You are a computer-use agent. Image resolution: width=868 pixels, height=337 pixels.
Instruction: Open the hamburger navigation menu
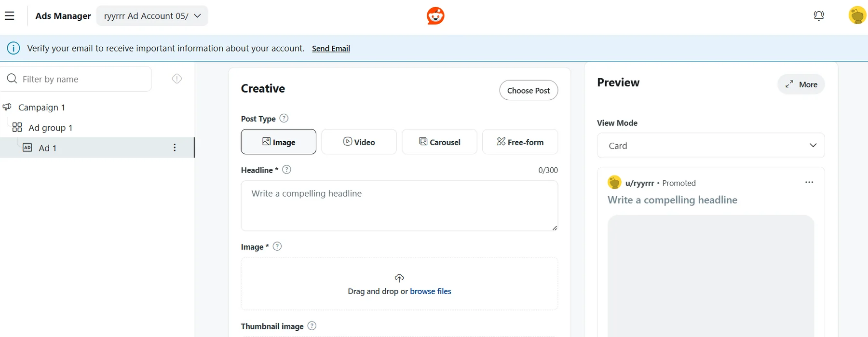[x=10, y=16]
